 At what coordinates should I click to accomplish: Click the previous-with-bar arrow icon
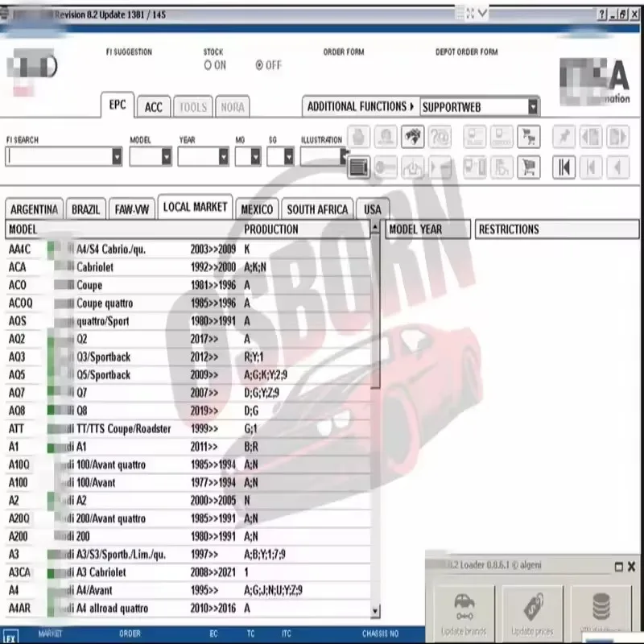click(591, 167)
